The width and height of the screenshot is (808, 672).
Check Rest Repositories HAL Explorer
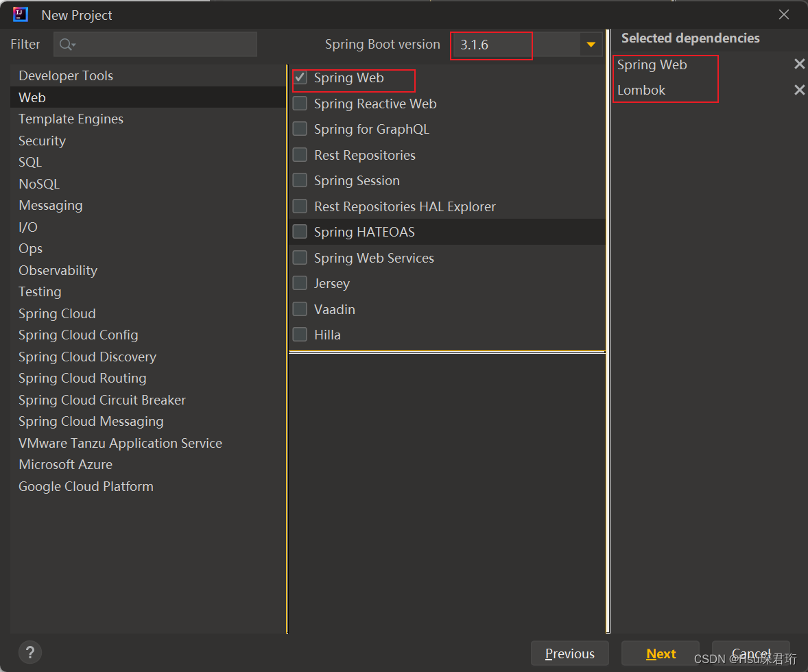click(300, 206)
